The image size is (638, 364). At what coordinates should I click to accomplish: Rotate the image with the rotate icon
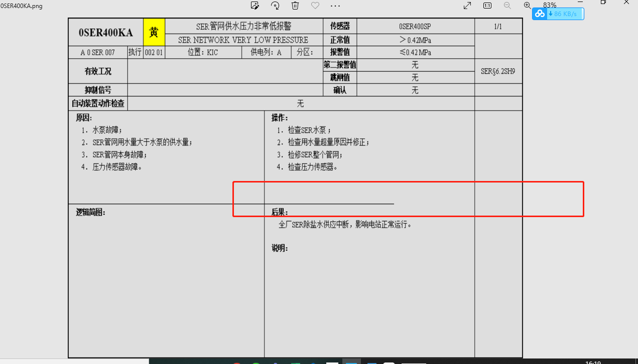(275, 6)
